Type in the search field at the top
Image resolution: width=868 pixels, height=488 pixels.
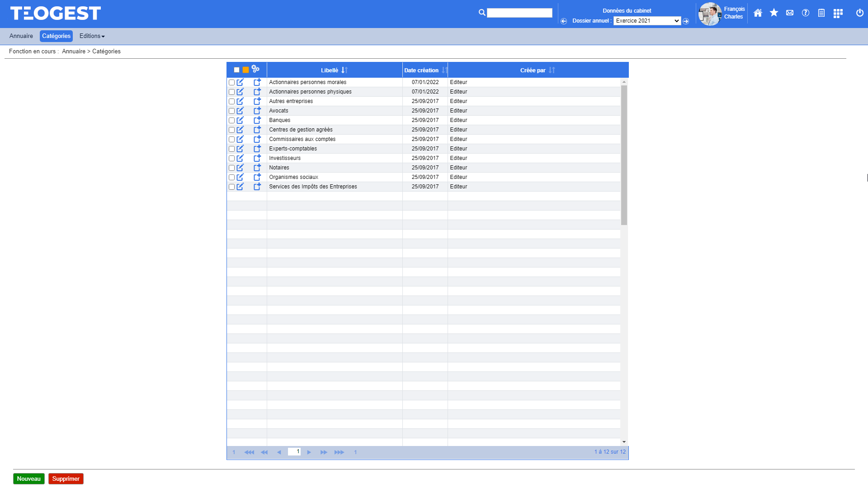(x=520, y=13)
